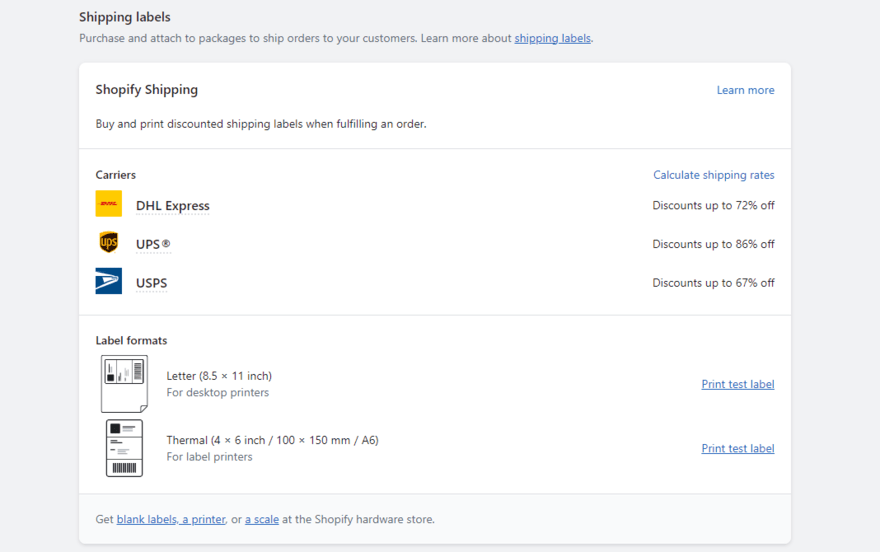The width and height of the screenshot is (880, 552).
Task: Click the Thermal 4 × 6 inch text
Action: 272,440
